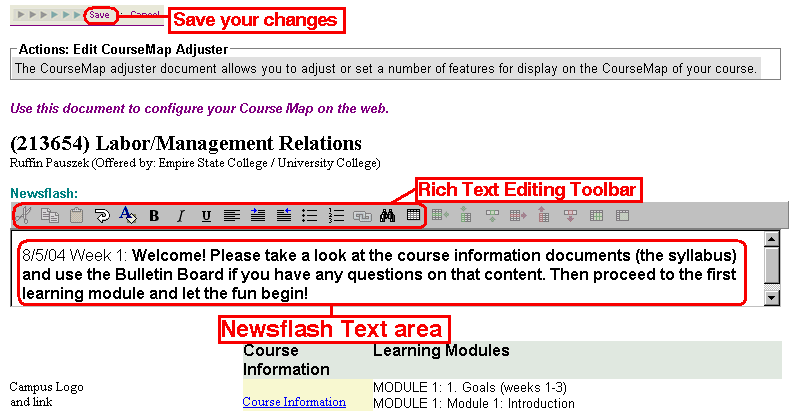Apply a bulleted list
This screenshot has height=411, width=789.
309,216
